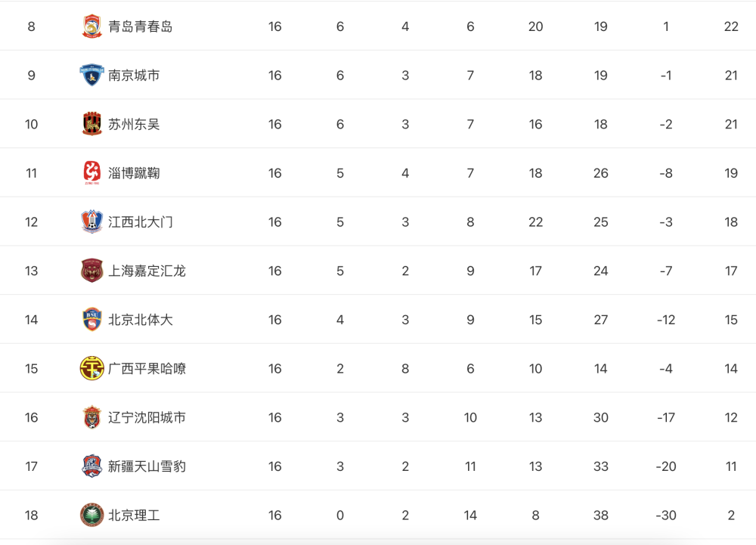Select the 广西平果哈嘹 yellow logo
The height and width of the screenshot is (545, 756).
[91, 368]
